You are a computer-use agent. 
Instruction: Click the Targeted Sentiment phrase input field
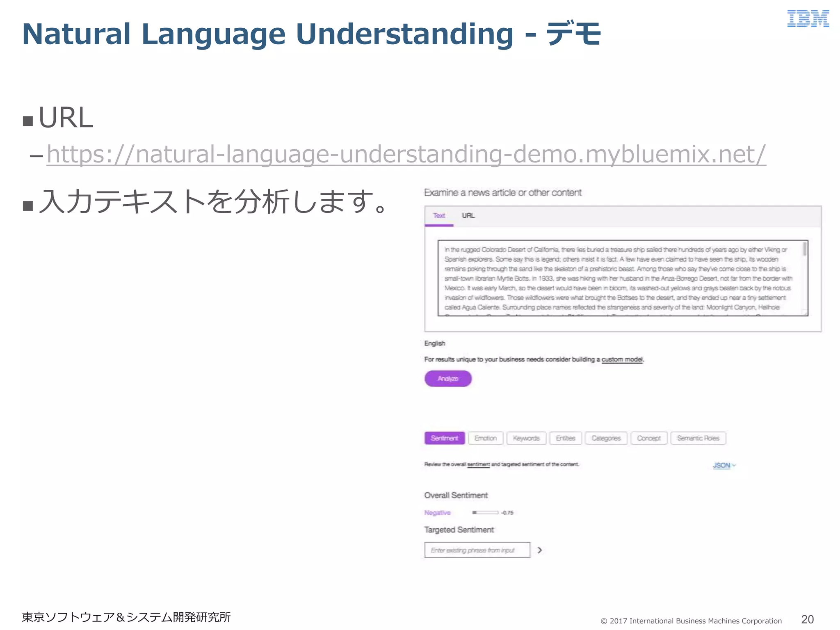pos(477,550)
